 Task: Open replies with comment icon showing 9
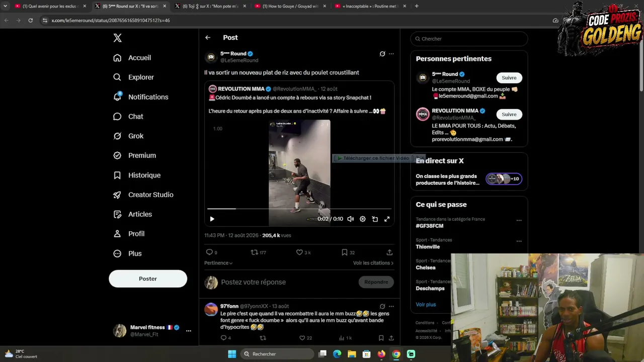pos(212,252)
